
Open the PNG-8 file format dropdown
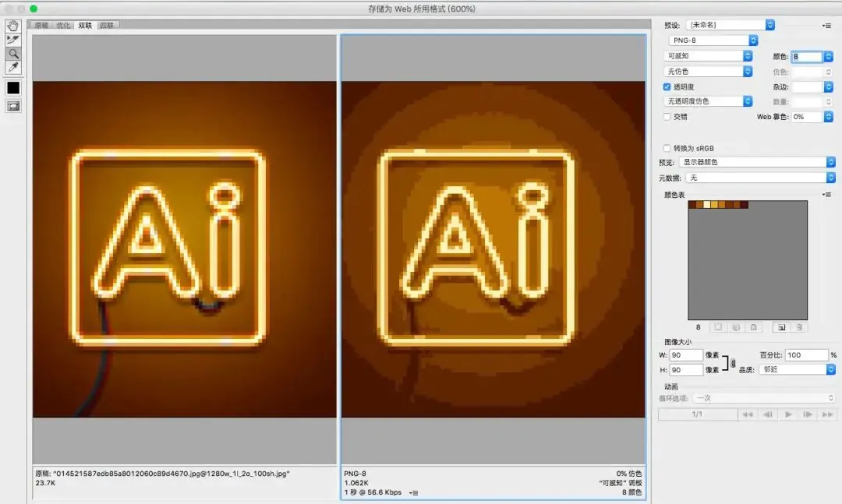[x=713, y=41]
